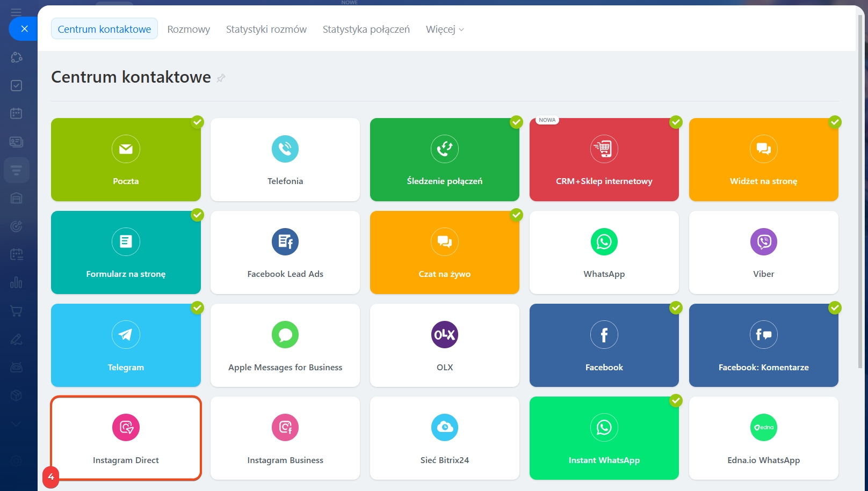Image resolution: width=868 pixels, height=491 pixels.
Task: Click the Telefonia tile label
Action: (x=285, y=181)
